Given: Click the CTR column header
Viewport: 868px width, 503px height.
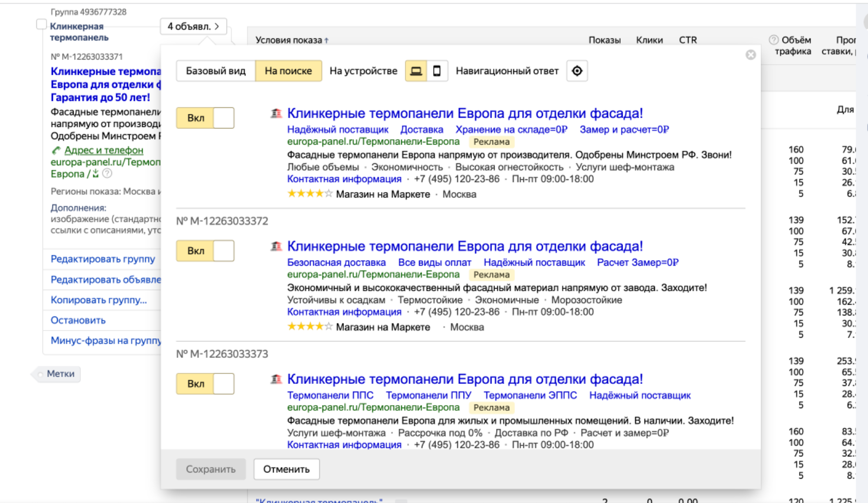Looking at the screenshot, I should 688,40.
